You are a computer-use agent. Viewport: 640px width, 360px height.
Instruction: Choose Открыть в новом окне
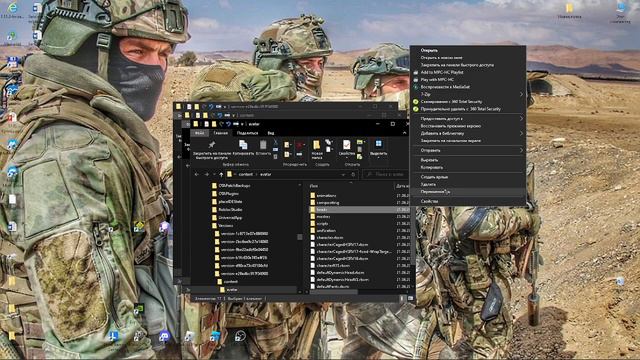441,58
